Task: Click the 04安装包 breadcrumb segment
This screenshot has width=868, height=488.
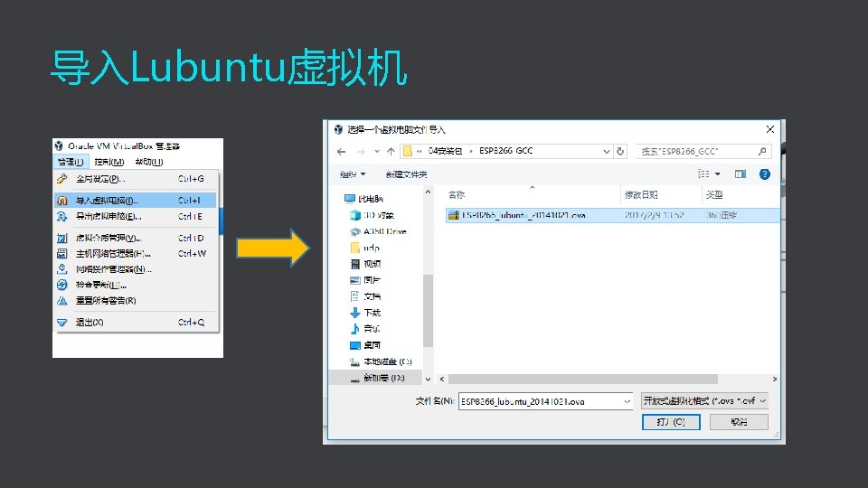Action: point(445,151)
